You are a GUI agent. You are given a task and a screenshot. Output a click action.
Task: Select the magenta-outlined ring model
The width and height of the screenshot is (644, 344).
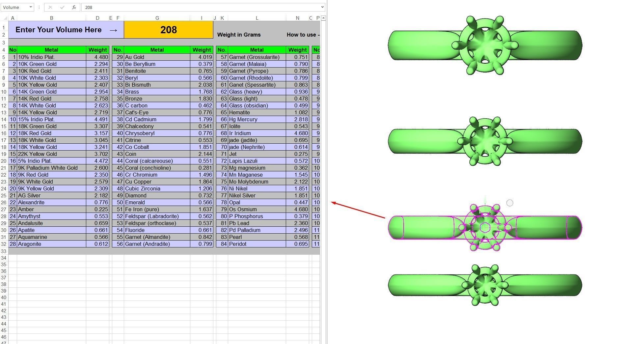(x=485, y=227)
